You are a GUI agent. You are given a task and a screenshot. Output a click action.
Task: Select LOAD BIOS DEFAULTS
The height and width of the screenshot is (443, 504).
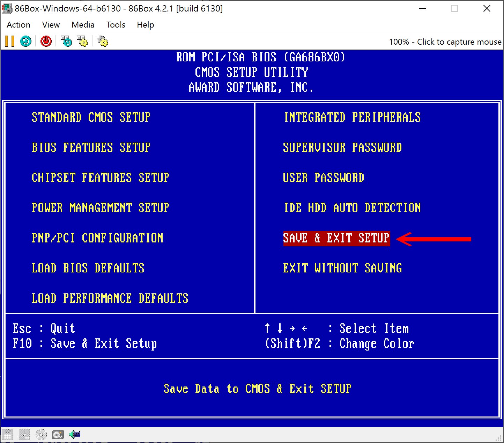(88, 268)
